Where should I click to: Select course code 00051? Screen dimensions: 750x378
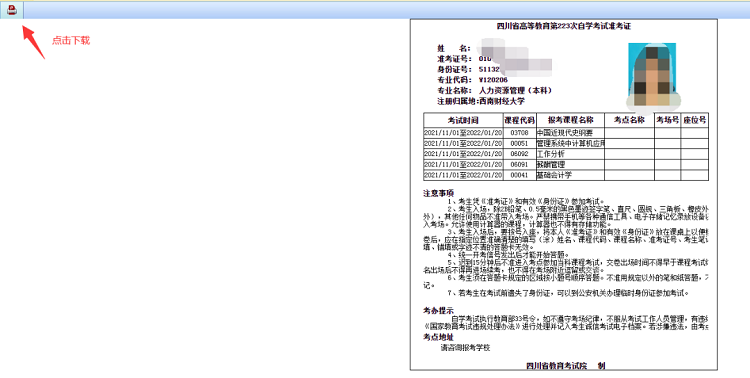(x=519, y=144)
